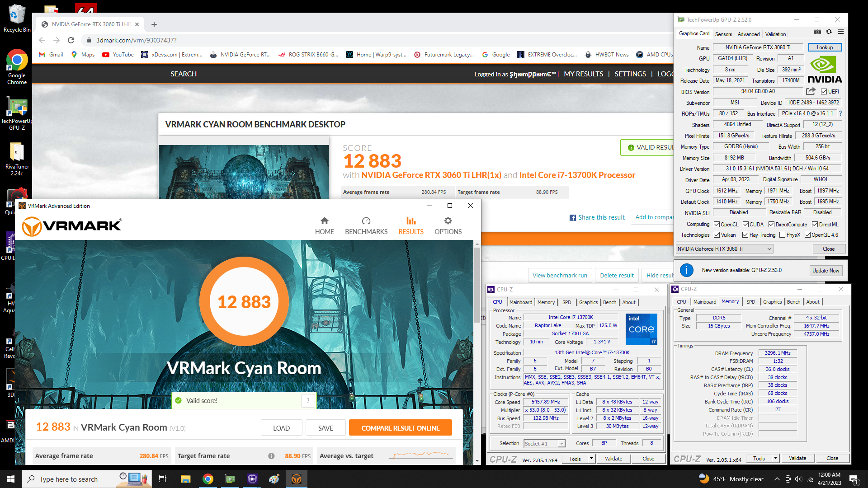Click target frame rate info icon in VRMark
Viewport: 868px width, 488px height.
click(x=271, y=456)
